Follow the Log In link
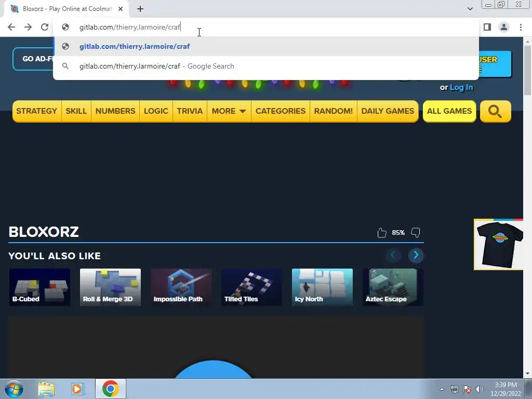 point(461,87)
